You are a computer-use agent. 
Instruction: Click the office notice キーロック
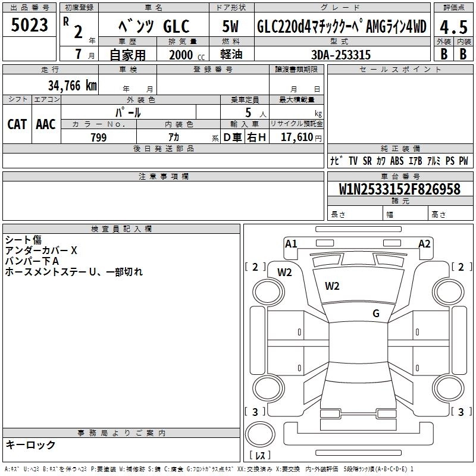[x=30, y=445]
